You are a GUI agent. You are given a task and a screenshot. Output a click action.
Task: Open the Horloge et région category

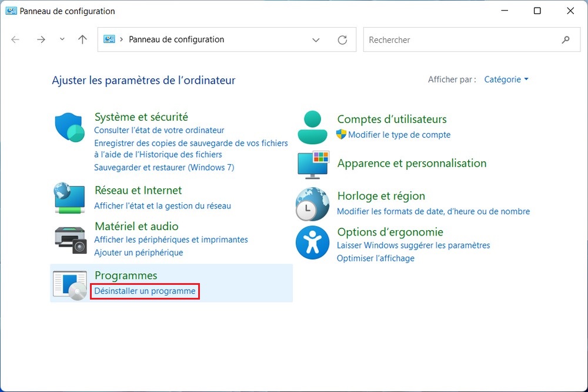pyautogui.click(x=381, y=196)
